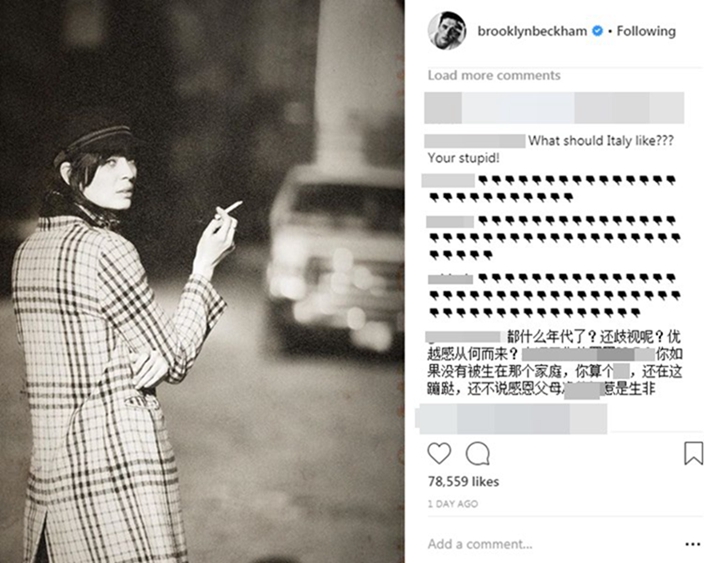Image resolution: width=704 pixels, height=563 pixels.
Task: Click the blue verified badge
Action: (x=597, y=31)
